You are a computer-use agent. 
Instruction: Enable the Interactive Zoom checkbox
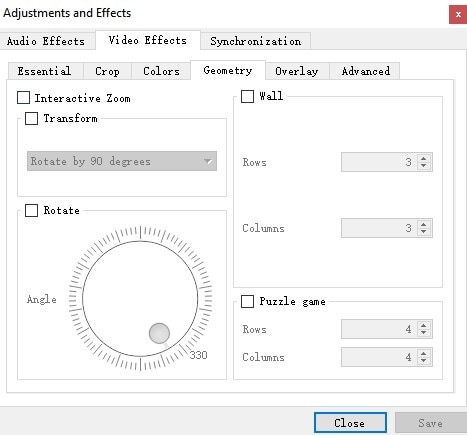pyautogui.click(x=23, y=98)
